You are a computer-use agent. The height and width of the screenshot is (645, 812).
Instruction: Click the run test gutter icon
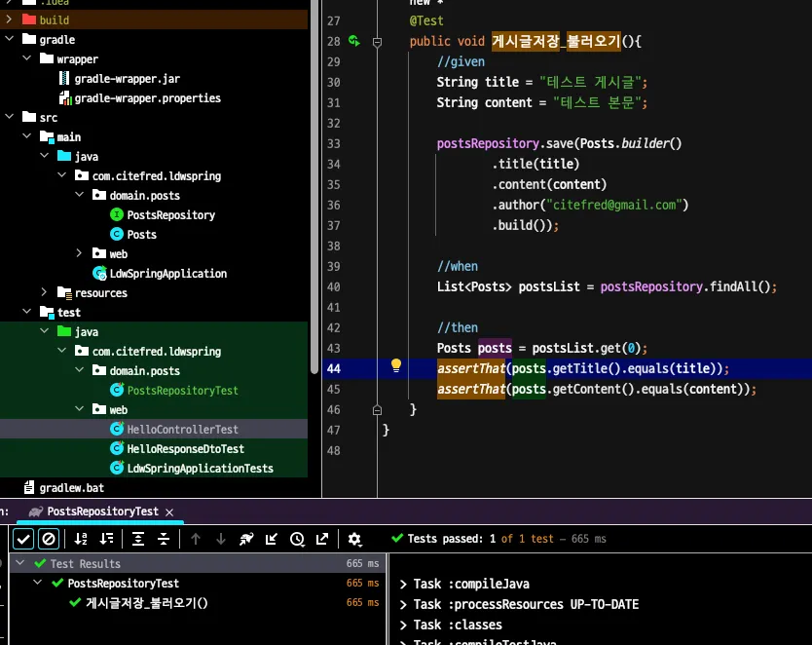(x=354, y=41)
